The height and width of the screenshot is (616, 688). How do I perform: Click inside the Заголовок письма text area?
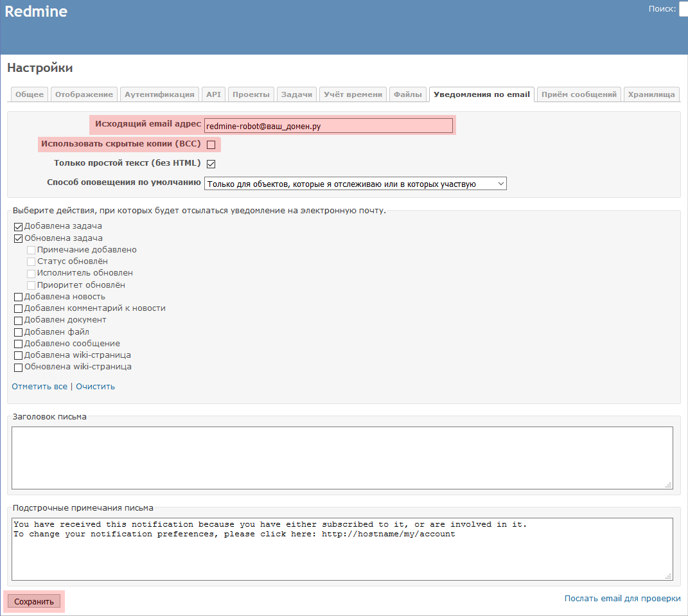pos(342,457)
